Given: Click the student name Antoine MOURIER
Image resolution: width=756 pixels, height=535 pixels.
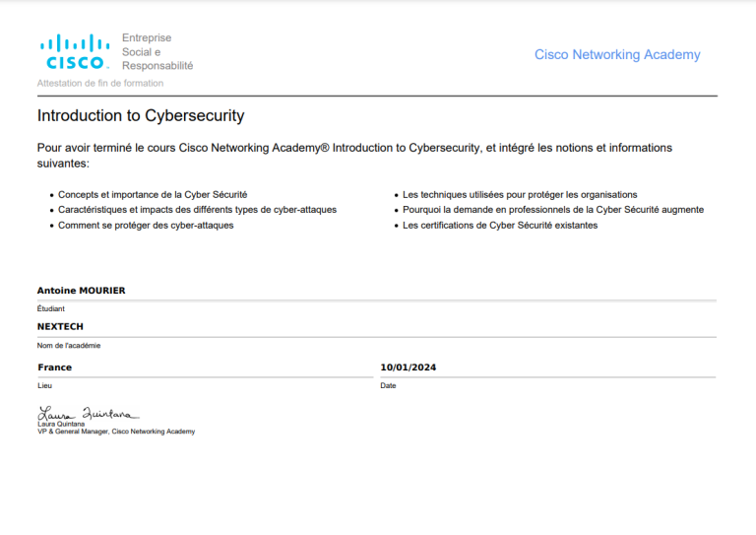Looking at the screenshot, I should pyautogui.click(x=81, y=291).
